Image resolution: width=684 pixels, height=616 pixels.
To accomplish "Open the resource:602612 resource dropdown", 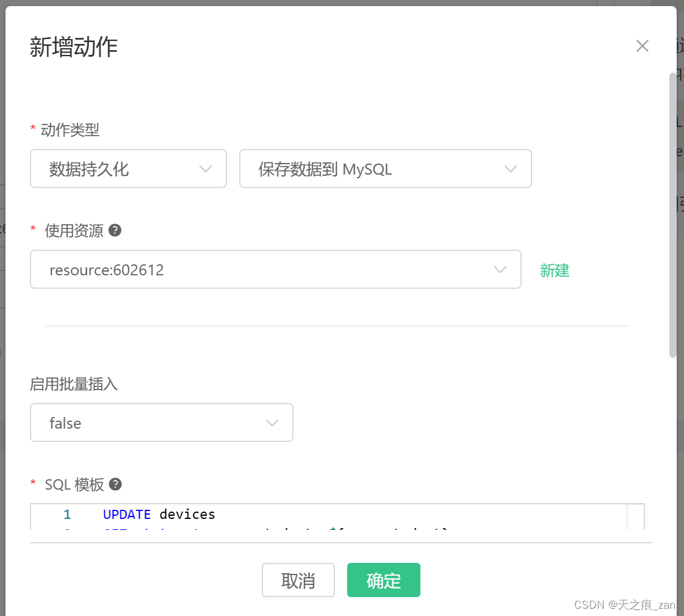I will [275, 269].
